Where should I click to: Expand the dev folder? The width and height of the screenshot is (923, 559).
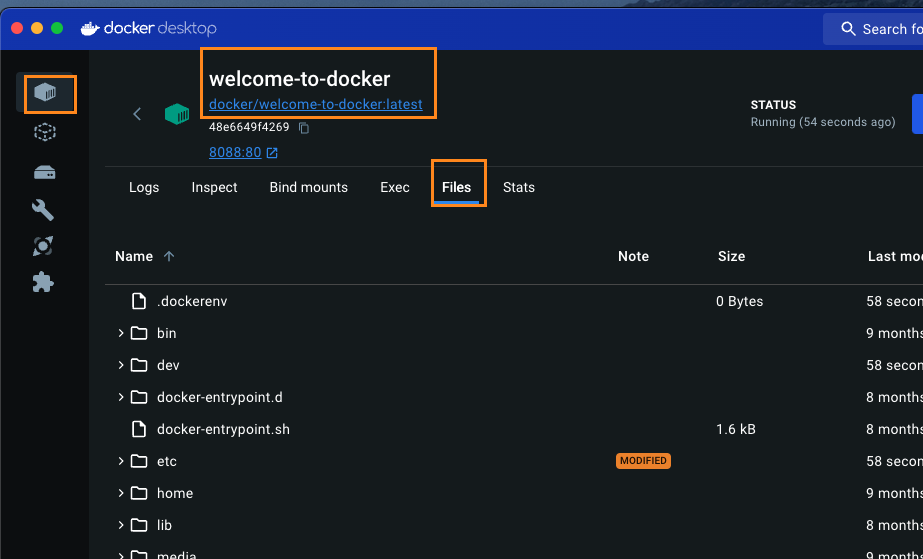pyautogui.click(x=121, y=365)
